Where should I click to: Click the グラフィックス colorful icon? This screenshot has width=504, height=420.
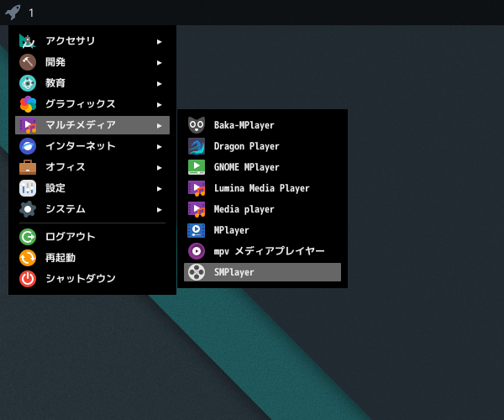[28, 104]
